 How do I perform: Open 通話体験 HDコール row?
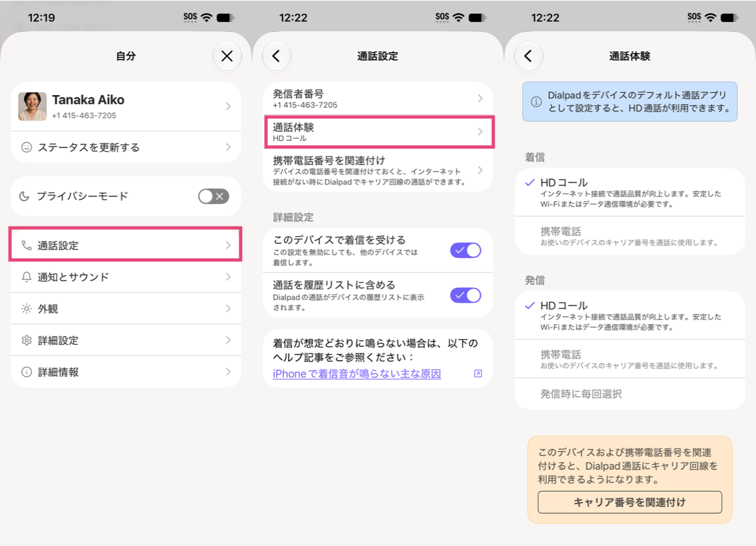378,132
